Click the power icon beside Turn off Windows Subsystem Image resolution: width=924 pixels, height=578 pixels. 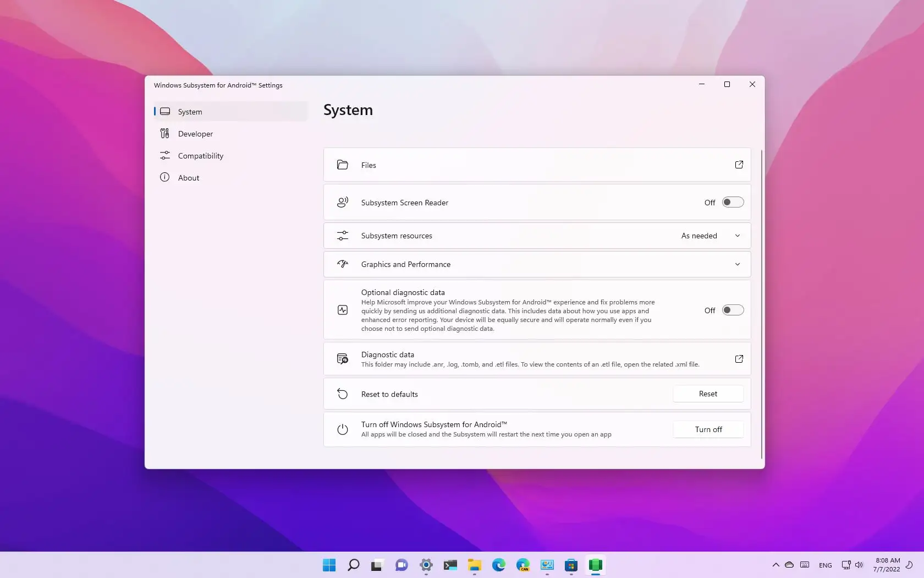coord(342,429)
